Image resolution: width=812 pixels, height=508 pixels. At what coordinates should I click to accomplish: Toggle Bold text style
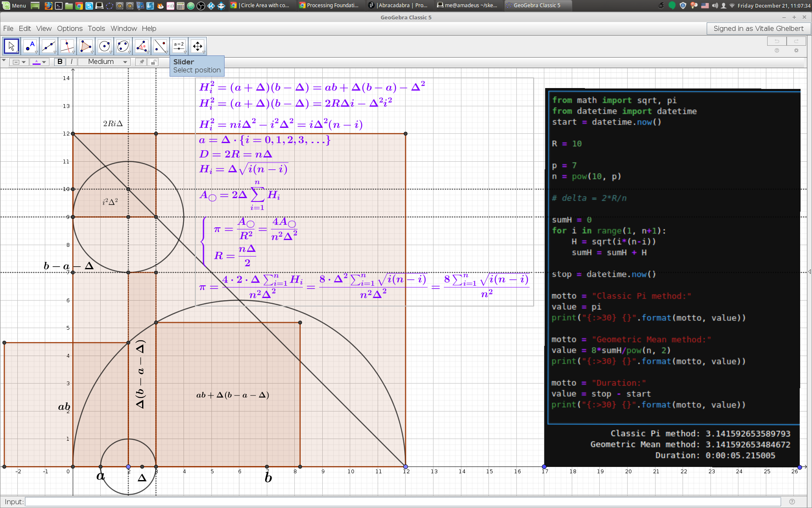[x=60, y=62]
